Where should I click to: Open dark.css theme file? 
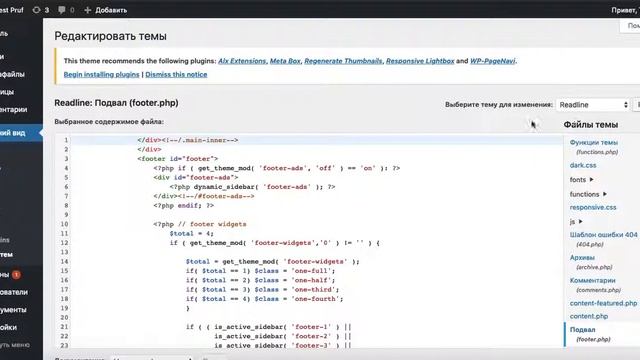(x=583, y=165)
